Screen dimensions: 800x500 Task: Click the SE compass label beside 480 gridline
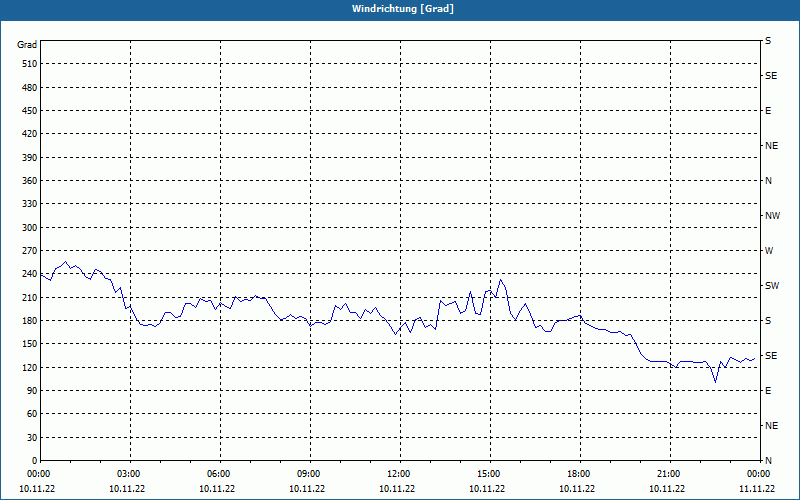771,76
